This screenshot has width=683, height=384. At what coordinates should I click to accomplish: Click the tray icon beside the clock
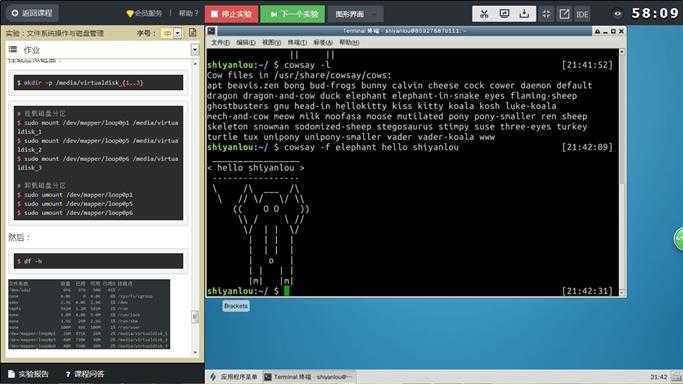pos(676,377)
